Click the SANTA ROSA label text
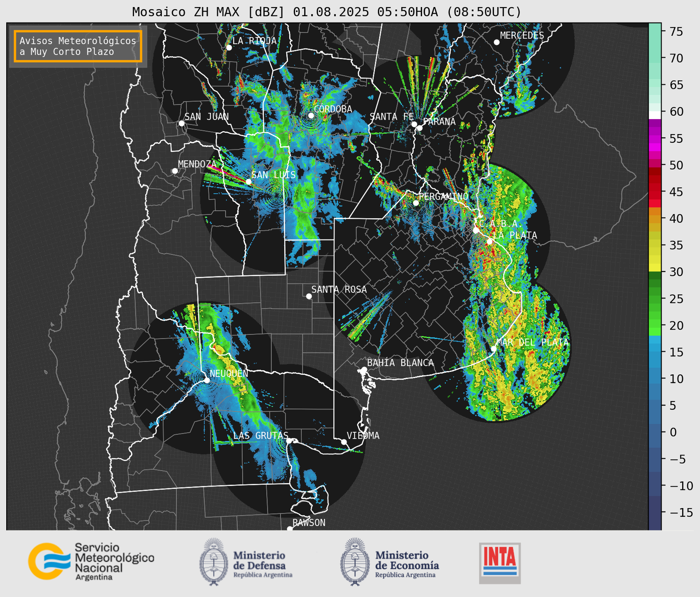This screenshot has width=700, height=597. [x=339, y=289]
